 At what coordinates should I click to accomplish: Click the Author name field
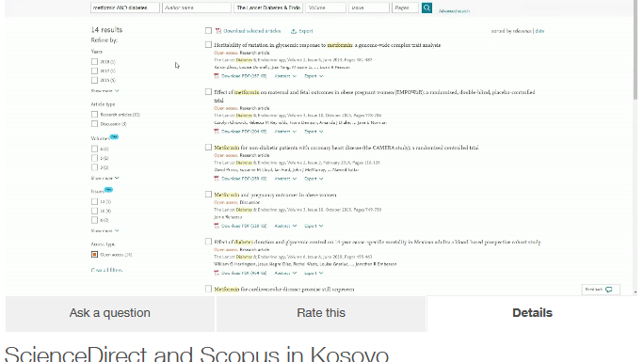pos(197,8)
